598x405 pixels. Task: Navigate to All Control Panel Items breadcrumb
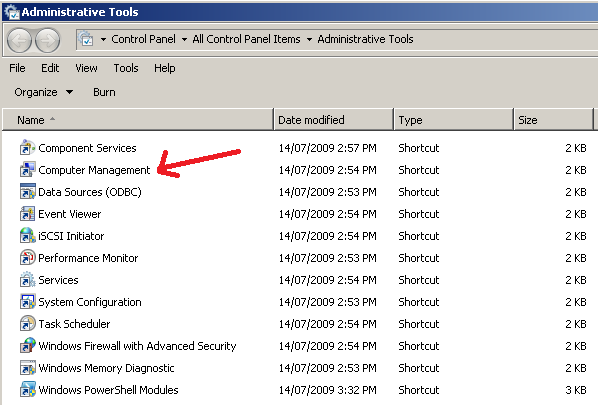click(246, 39)
